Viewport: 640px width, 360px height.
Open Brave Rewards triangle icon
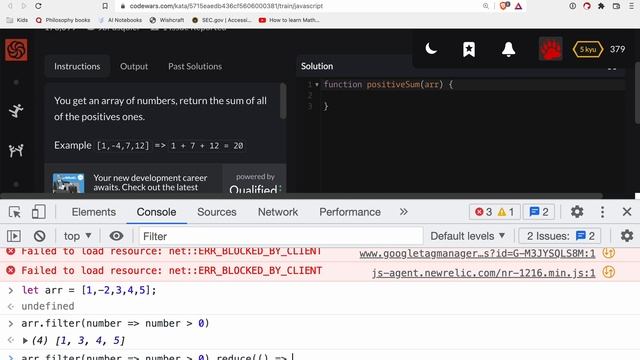click(518, 6)
